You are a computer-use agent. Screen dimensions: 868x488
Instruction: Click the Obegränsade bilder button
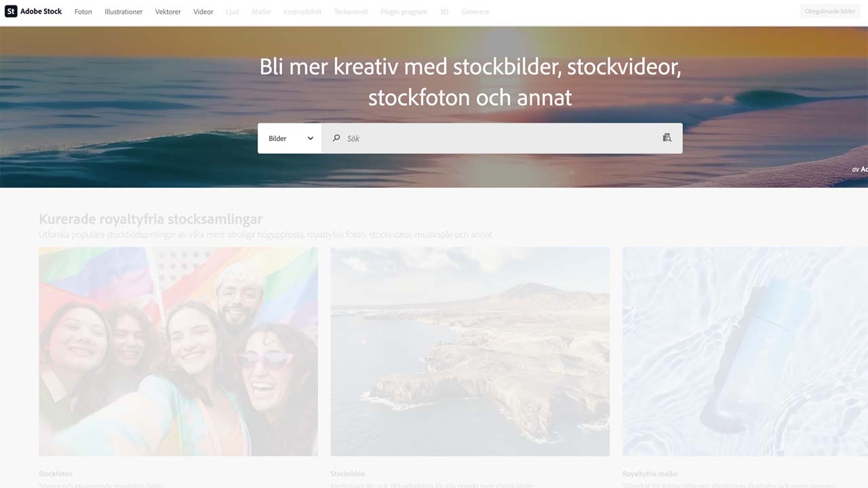830,12
